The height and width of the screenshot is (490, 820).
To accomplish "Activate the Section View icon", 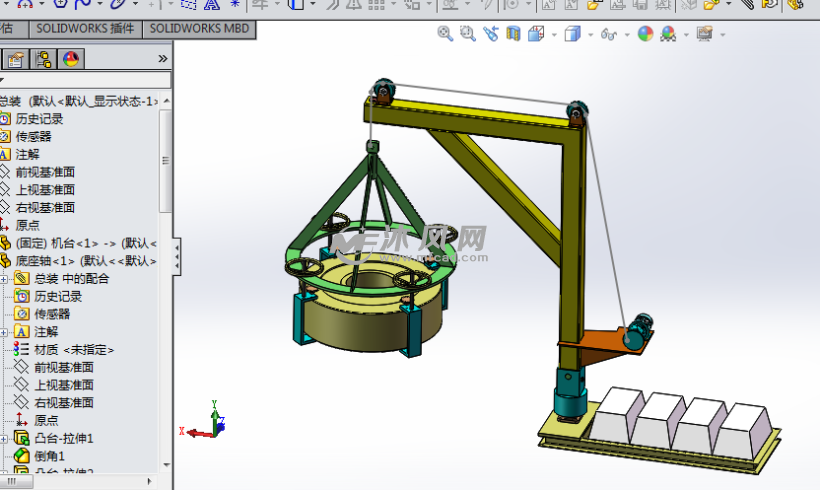I will point(513,34).
